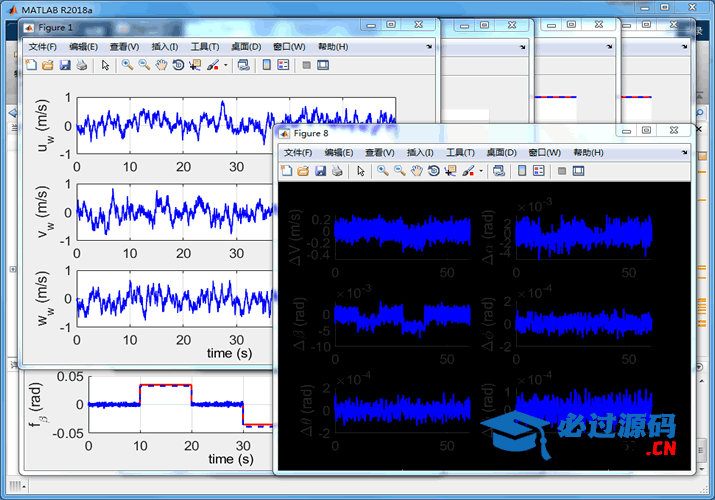Open 窗口(W) menu in Figure 8
This screenshot has width=715, height=500.
click(544, 153)
